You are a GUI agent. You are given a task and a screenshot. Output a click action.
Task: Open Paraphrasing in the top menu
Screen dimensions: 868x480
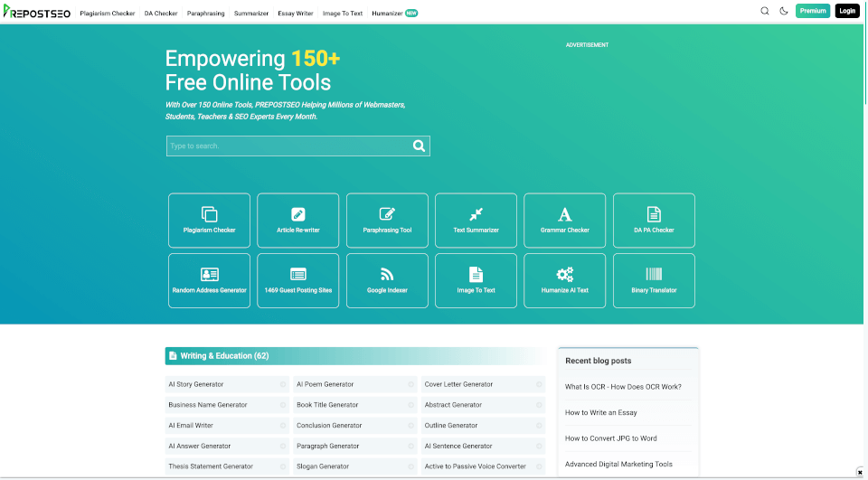[205, 14]
